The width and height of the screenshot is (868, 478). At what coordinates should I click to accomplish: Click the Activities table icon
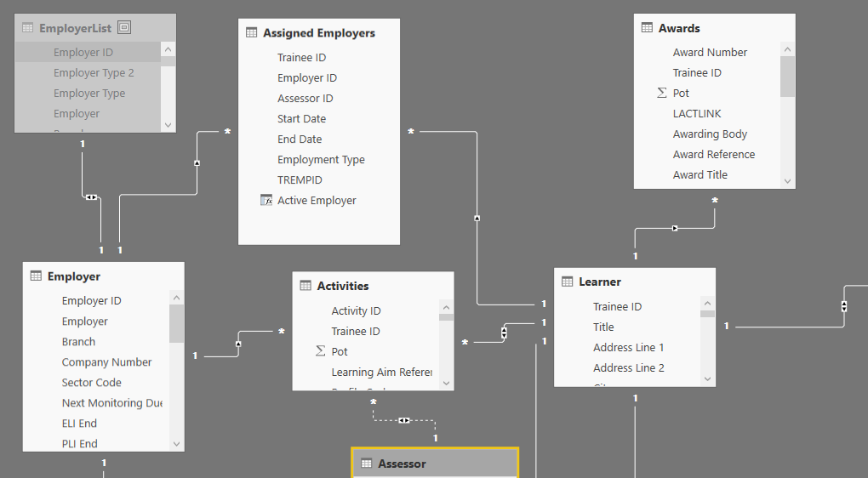pyautogui.click(x=306, y=286)
